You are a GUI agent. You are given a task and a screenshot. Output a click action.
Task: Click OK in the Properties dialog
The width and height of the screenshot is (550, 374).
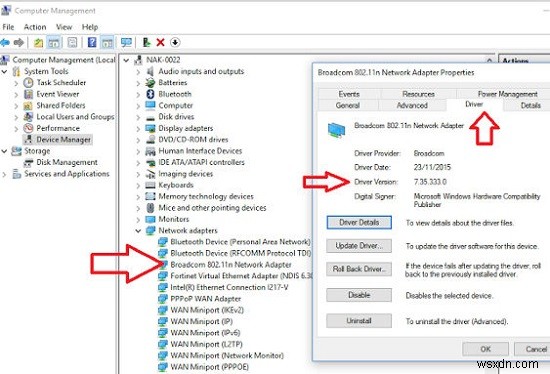click(485, 349)
